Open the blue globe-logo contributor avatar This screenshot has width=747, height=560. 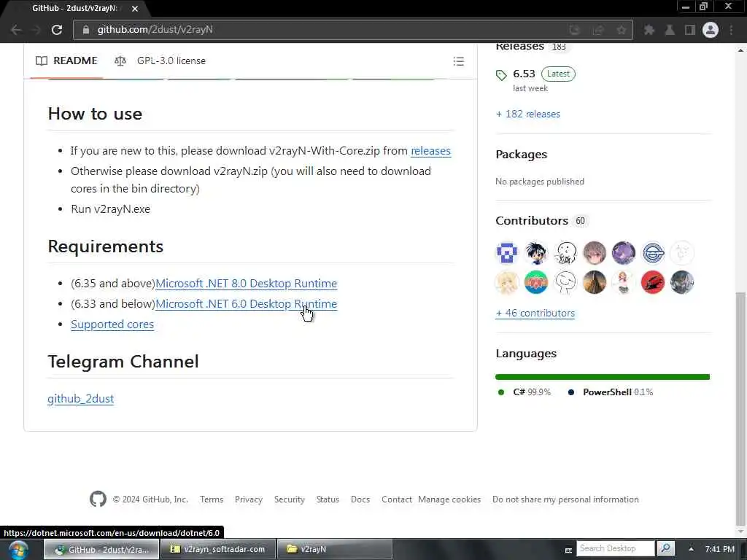click(653, 252)
